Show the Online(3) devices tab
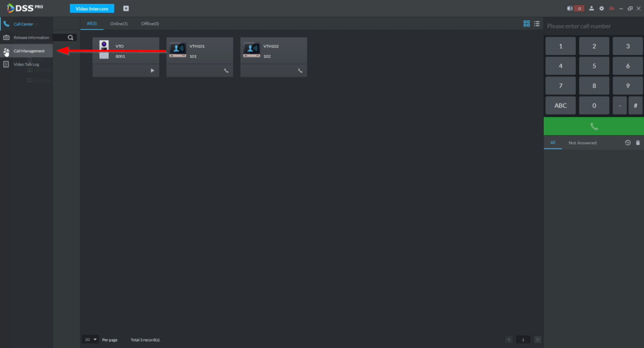Image resolution: width=644 pixels, height=348 pixels. point(119,24)
